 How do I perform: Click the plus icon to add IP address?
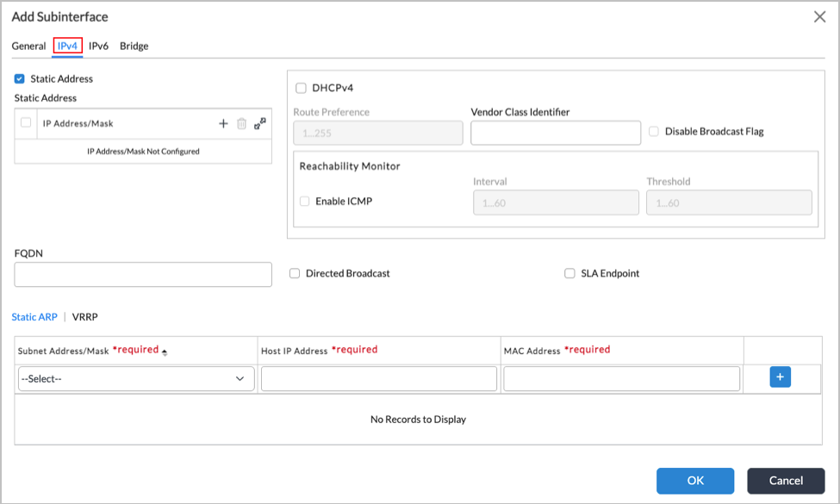223,124
